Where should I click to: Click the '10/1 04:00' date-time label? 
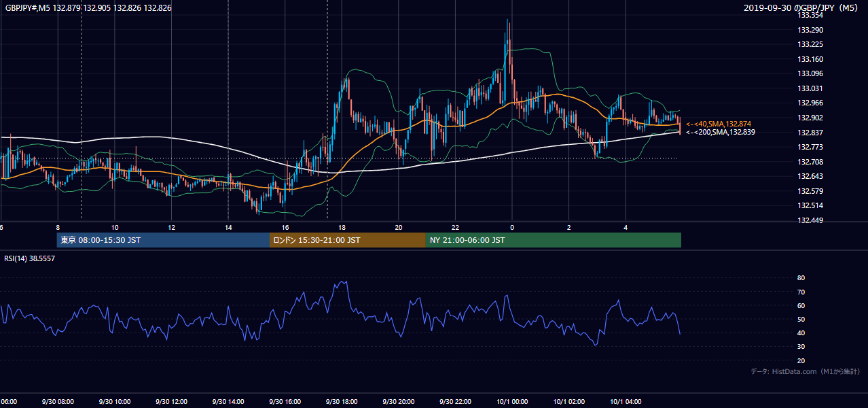pyautogui.click(x=626, y=402)
